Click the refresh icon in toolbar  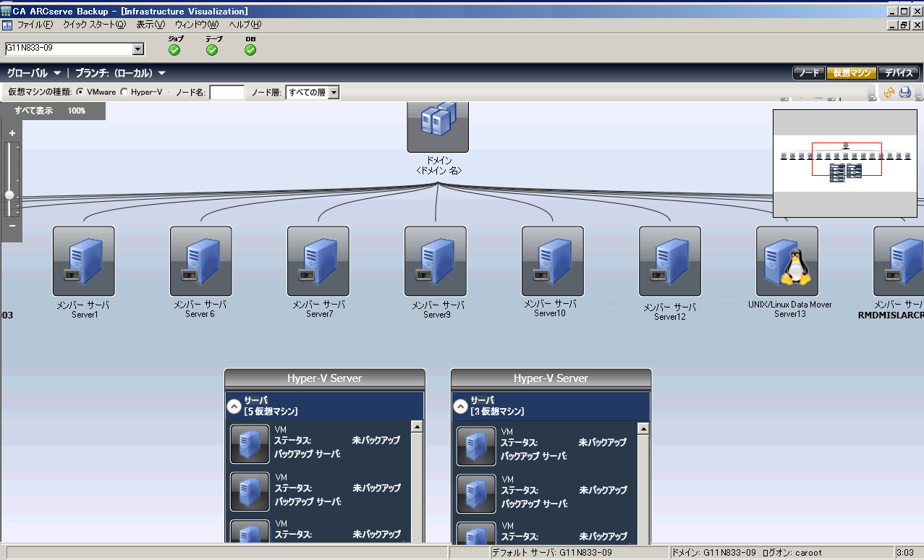889,93
